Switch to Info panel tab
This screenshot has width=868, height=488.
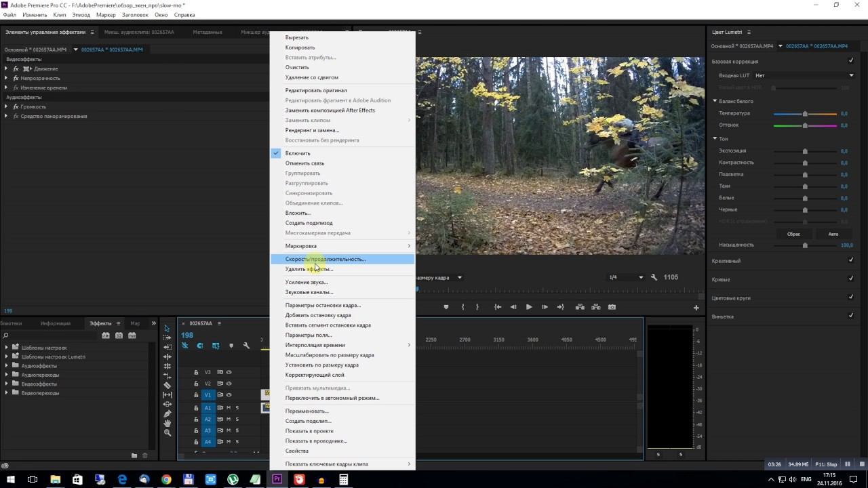pos(56,323)
